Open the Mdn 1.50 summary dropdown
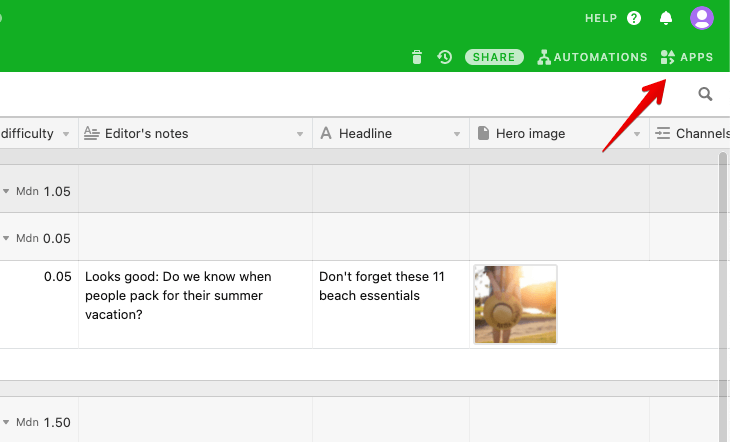Screen dimensions: 730x442 click(6, 422)
